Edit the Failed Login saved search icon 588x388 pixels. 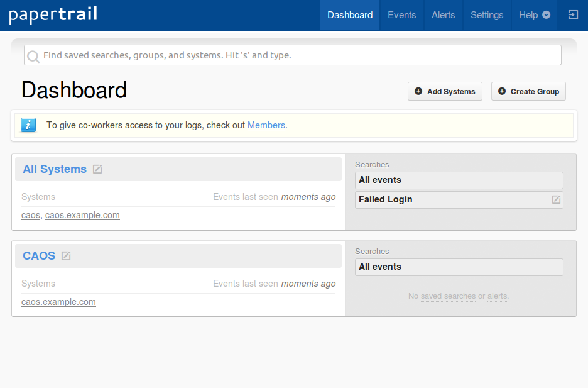click(x=556, y=199)
